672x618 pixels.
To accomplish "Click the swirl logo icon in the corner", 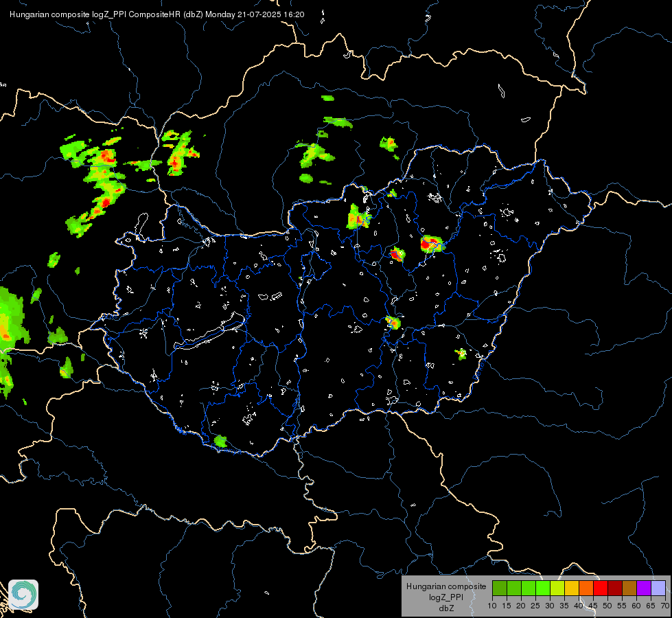I will 23,595.
